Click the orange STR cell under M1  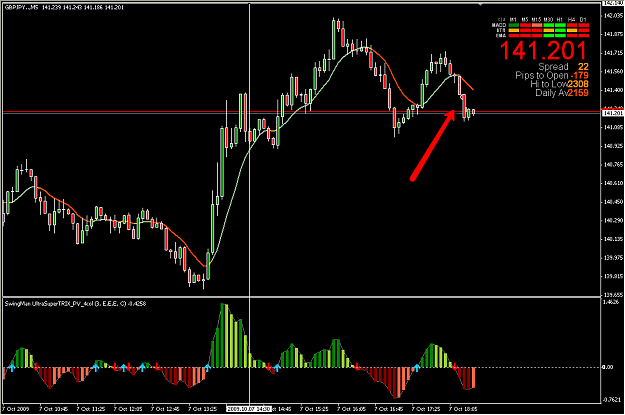pyautogui.click(x=514, y=30)
